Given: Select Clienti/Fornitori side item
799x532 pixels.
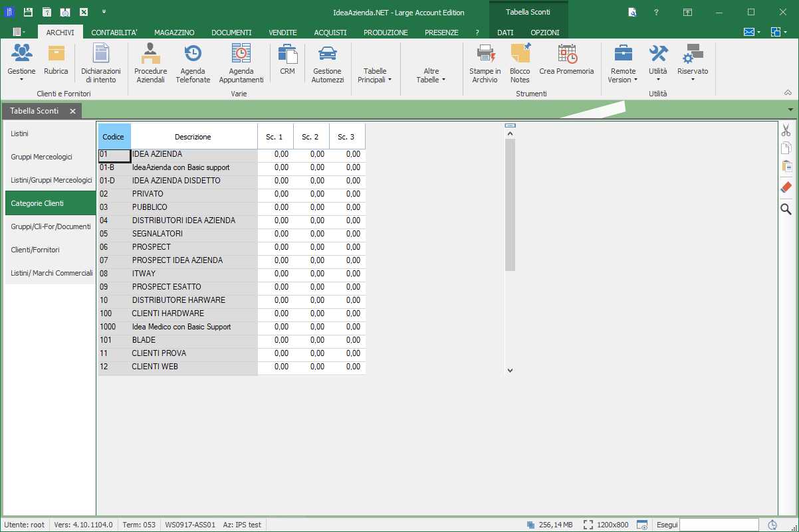Looking at the screenshot, I should [51, 250].
